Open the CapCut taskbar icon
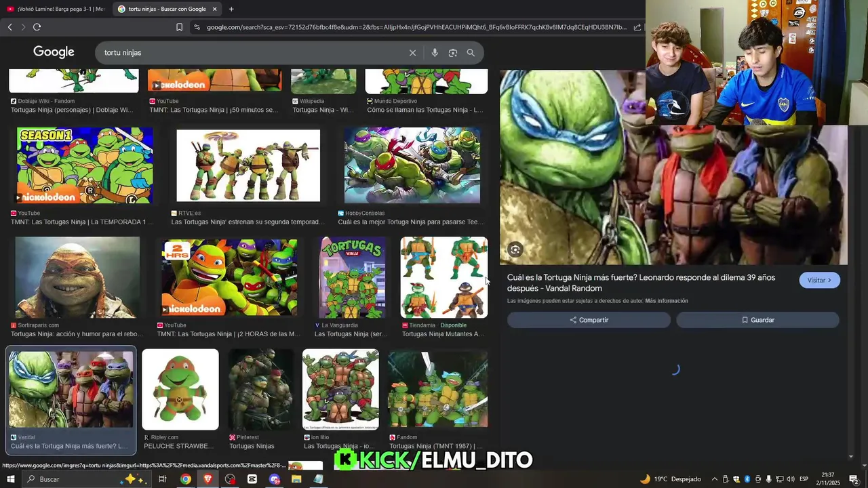The image size is (868, 488). coord(252,479)
